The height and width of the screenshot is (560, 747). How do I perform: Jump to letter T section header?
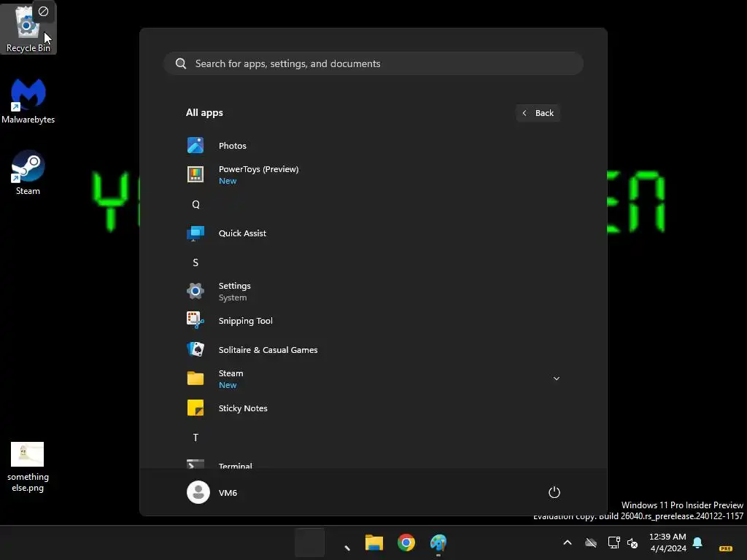(196, 437)
